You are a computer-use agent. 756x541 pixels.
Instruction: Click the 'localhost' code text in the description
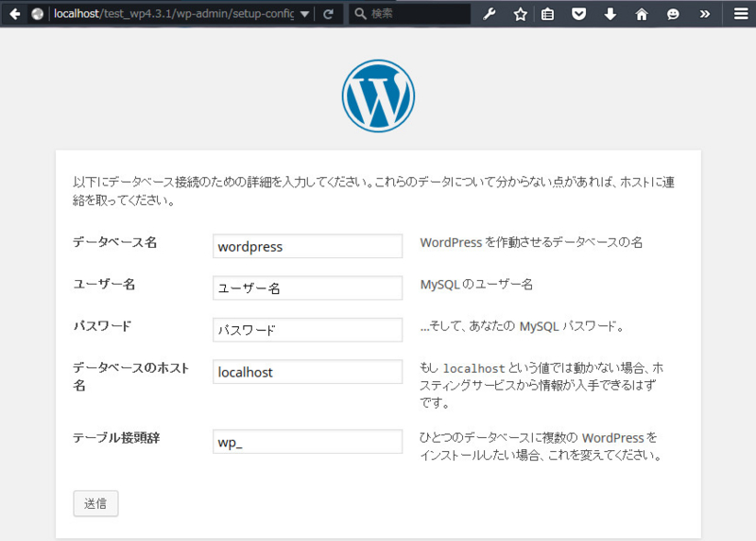point(474,369)
